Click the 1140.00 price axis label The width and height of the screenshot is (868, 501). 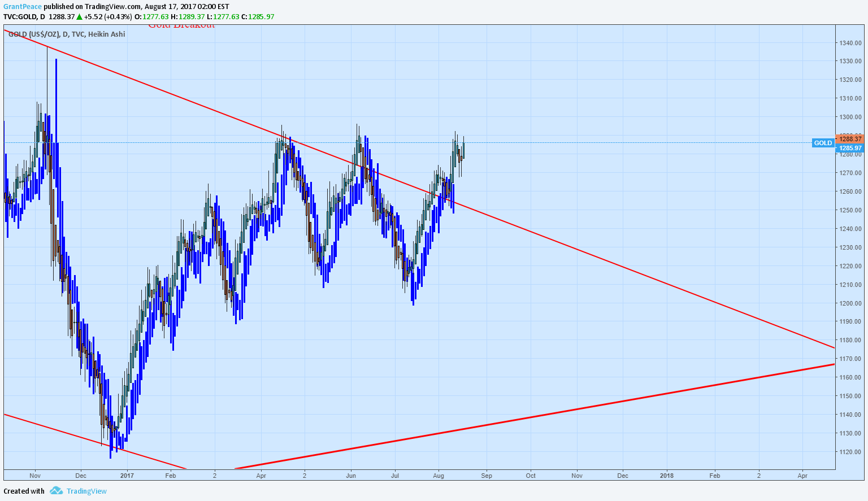click(x=850, y=415)
